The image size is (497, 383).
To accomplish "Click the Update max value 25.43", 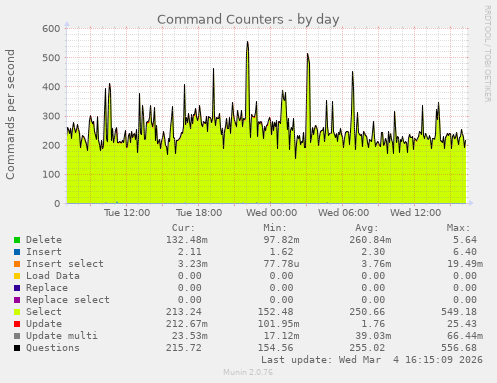I will click(x=462, y=324).
